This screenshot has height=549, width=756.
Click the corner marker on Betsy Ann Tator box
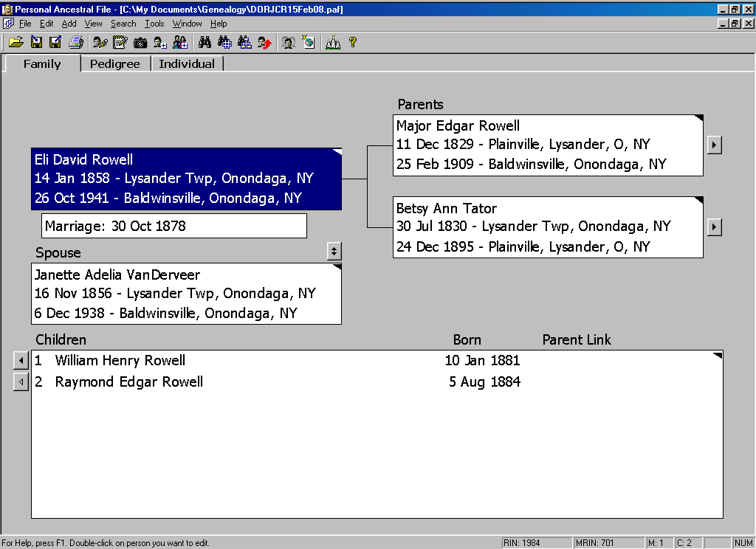[x=699, y=200]
